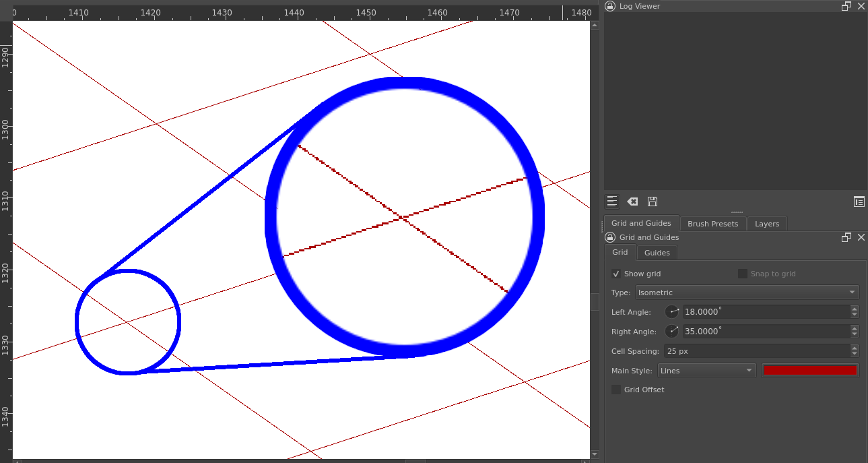
Task: Increase the Cell Spacing with up arrow
Action: tap(855, 348)
